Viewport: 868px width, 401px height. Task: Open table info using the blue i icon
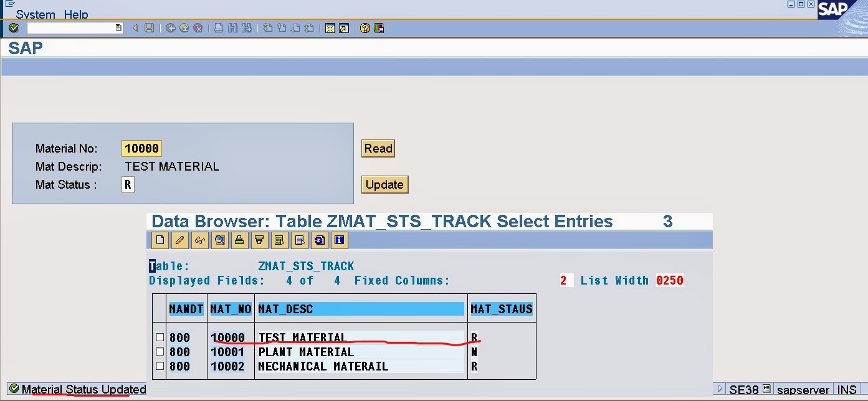pos(339,240)
